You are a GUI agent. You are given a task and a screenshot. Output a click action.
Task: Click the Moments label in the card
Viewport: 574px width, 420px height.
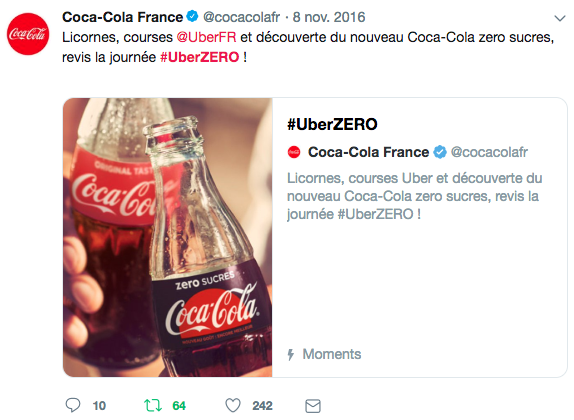(332, 354)
